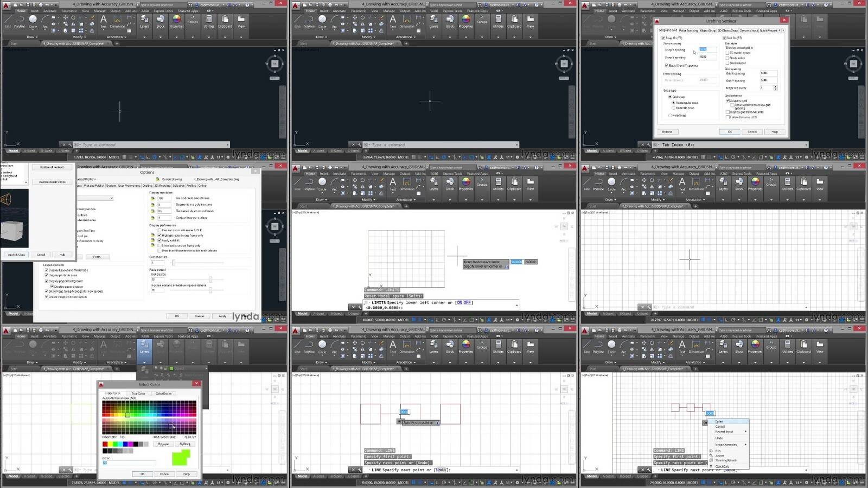
Task: Open the Clipboard panel in the LIMITS command view
Action: tap(514, 183)
